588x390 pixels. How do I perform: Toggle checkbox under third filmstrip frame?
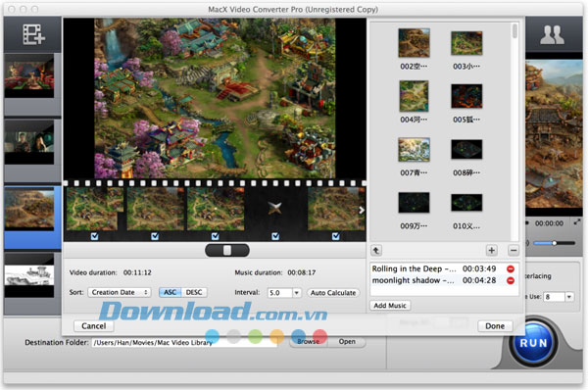point(215,236)
